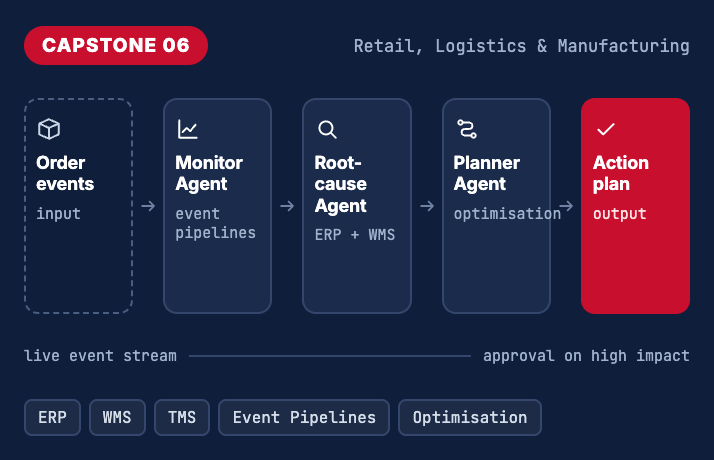Click the 'approval on high impact' caption
Image resolution: width=714 pixels, height=460 pixels.
(x=586, y=356)
